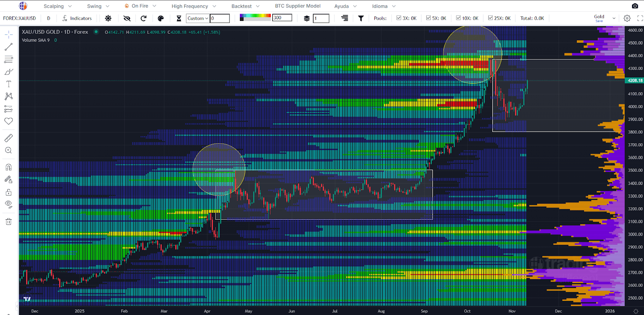Open the Gold layout dropdown arrow

pyautogui.click(x=614, y=18)
